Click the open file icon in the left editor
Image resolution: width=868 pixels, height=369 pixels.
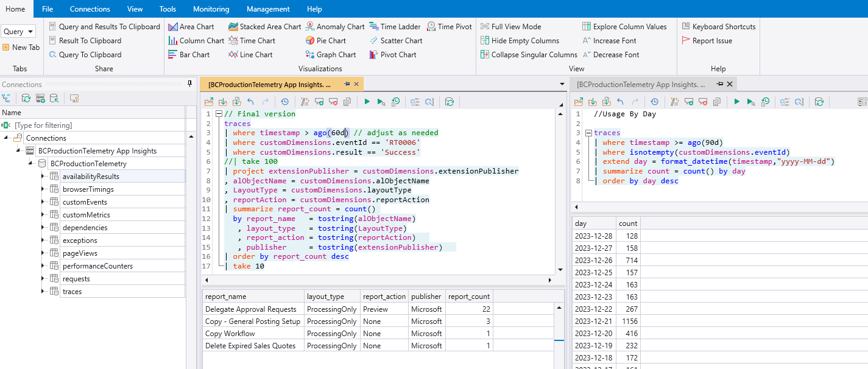coord(209,102)
